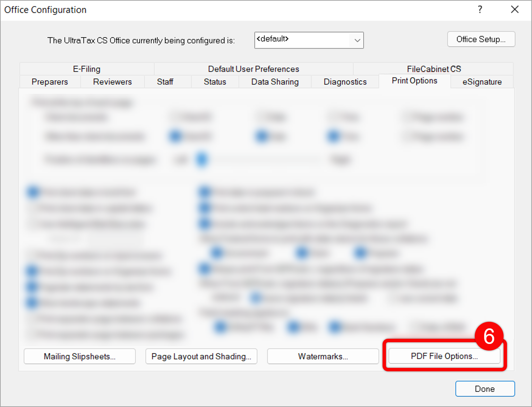The image size is (532, 407).
Task: Switch to the Diagnostics tab
Action: [345, 82]
